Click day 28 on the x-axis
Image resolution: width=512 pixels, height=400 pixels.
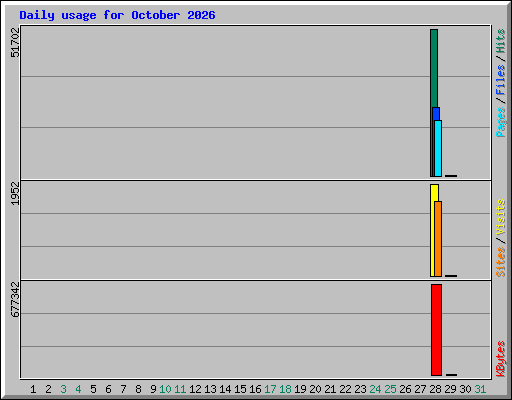point(435,389)
